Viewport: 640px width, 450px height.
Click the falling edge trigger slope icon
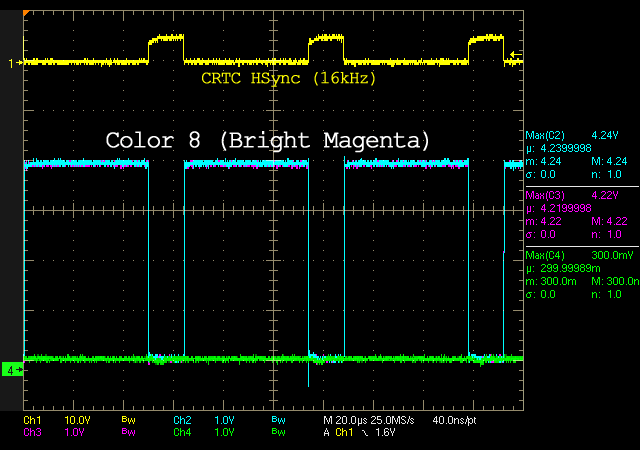[364, 432]
